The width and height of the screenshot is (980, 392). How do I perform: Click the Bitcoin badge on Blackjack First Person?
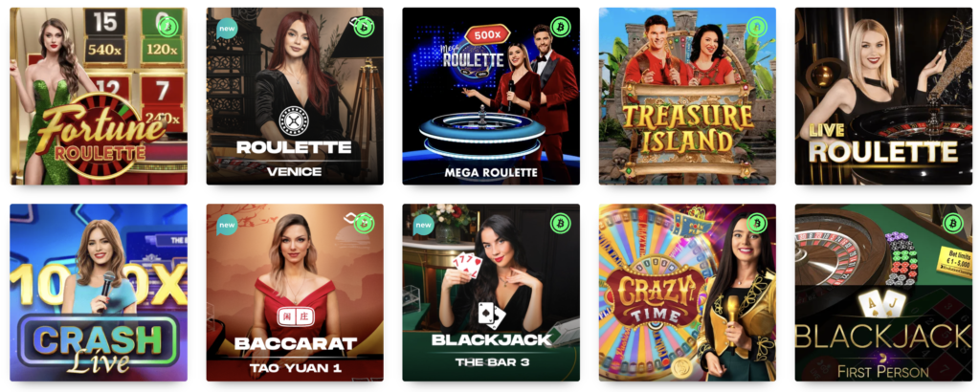point(953,223)
